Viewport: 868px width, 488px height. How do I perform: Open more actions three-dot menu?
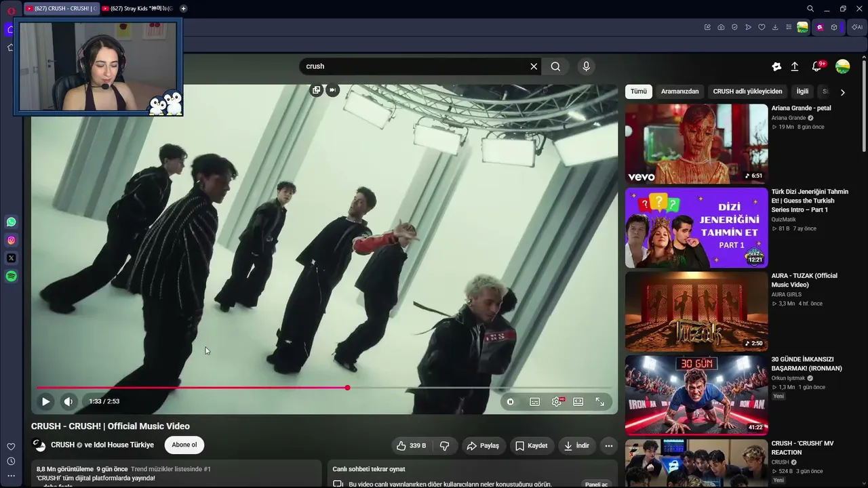(609, 445)
